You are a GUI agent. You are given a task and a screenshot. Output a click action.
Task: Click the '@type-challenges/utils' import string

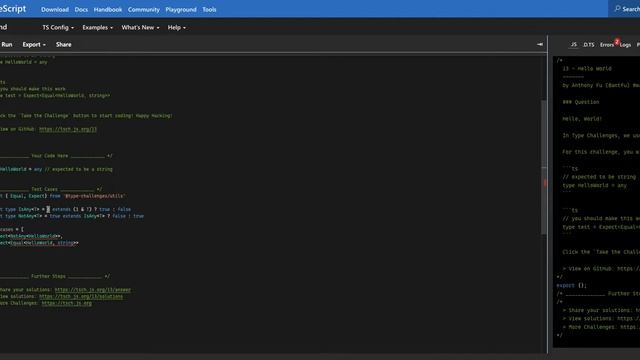(95, 196)
